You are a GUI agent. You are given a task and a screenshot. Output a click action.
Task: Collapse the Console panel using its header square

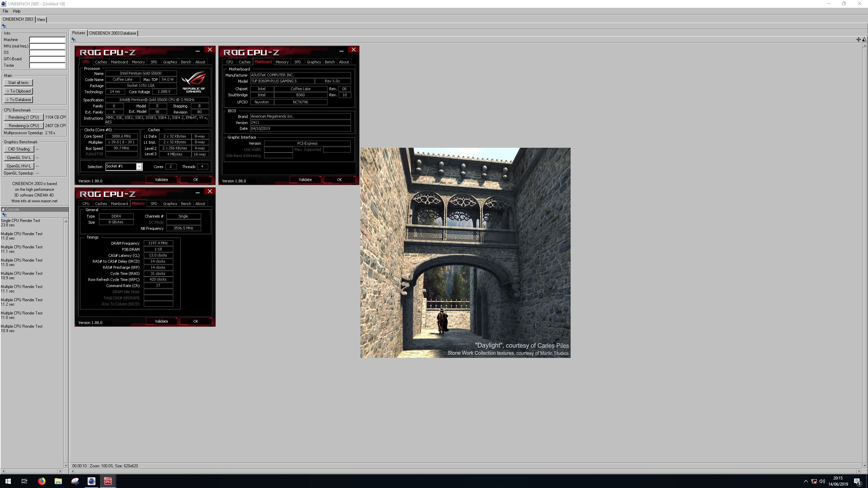(3, 209)
